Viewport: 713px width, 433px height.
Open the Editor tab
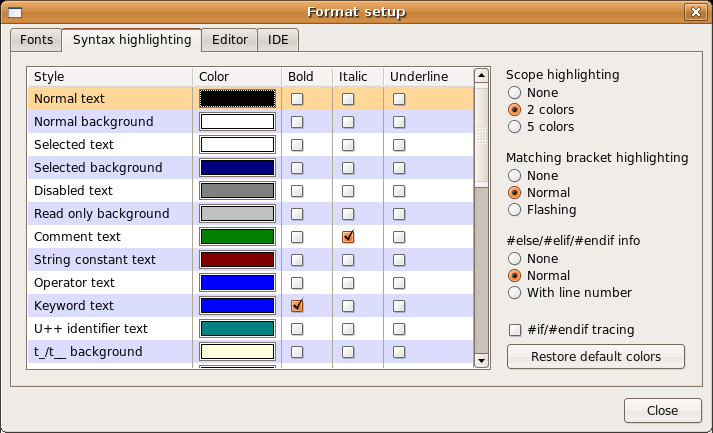click(x=229, y=40)
